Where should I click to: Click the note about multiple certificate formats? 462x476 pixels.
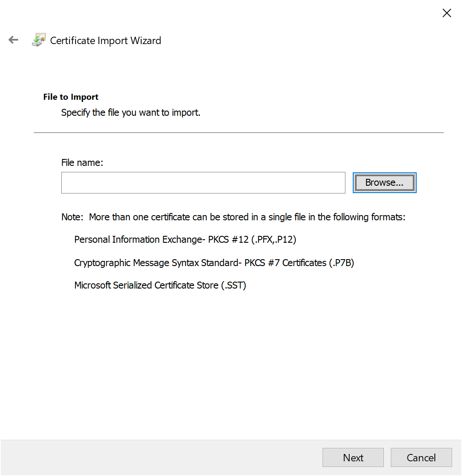233,217
